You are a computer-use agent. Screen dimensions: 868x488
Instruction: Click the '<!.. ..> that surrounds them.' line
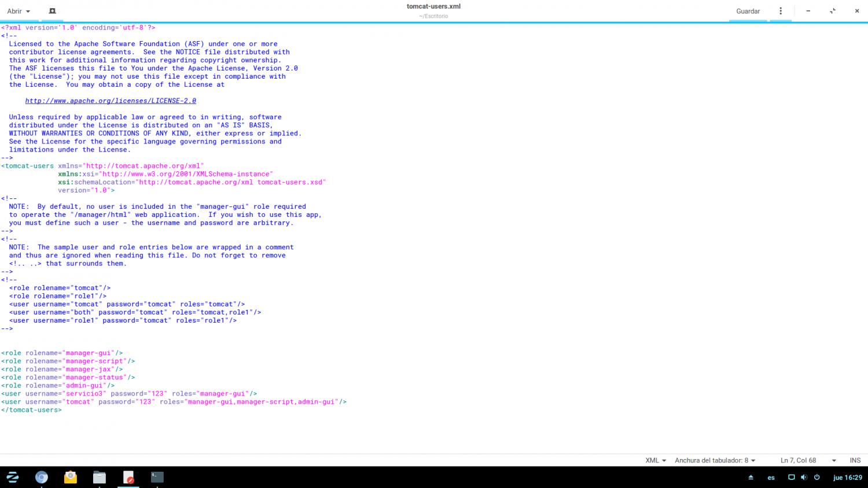(x=68, y=263)
